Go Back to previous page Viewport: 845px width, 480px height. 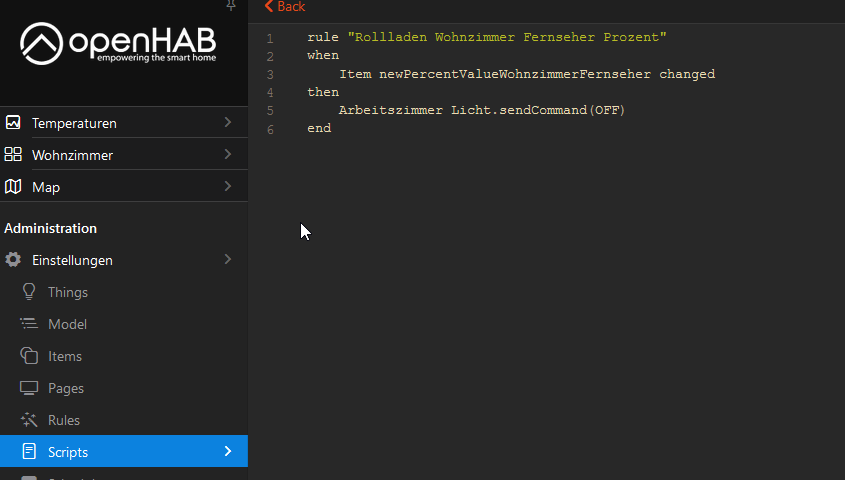tap(285, 7)
